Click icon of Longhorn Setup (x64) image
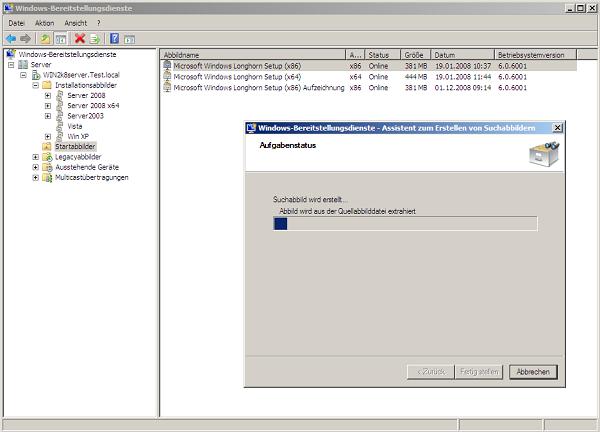Viewport: 600px width, 432px height. tap(167, 77)
